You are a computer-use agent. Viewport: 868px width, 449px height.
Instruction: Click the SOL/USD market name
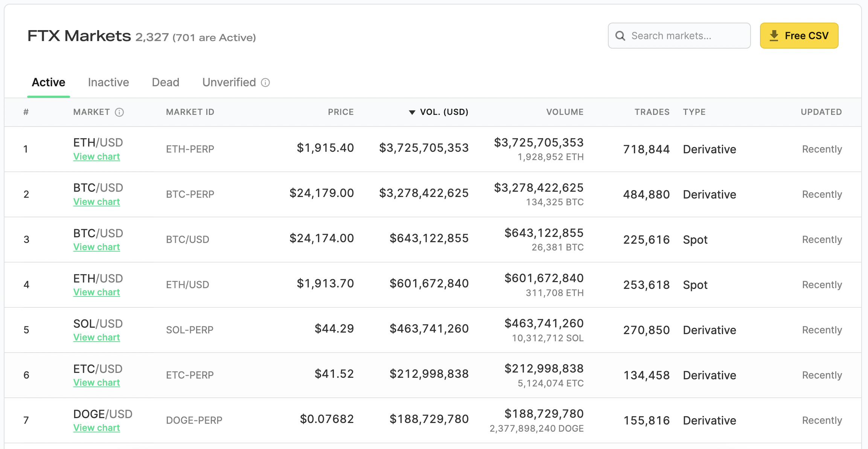[98, 324]
